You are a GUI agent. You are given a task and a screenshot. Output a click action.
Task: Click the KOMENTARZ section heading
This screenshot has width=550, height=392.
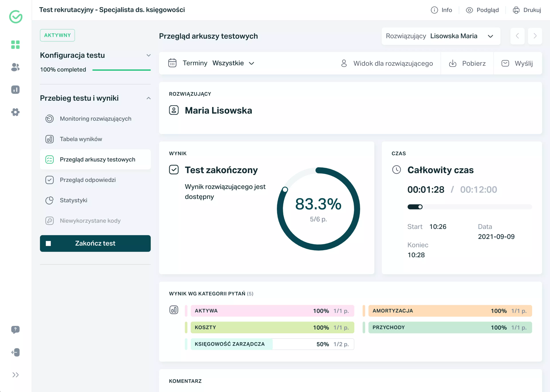[185, 381]
